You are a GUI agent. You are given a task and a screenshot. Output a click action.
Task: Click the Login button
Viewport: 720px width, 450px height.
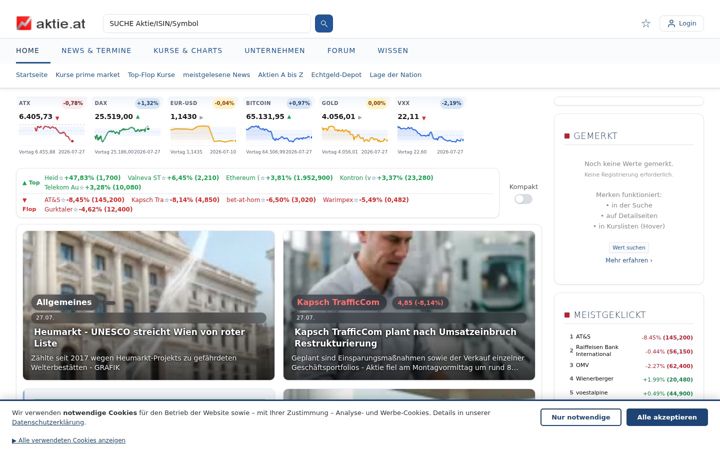click(x=681, y=23)
